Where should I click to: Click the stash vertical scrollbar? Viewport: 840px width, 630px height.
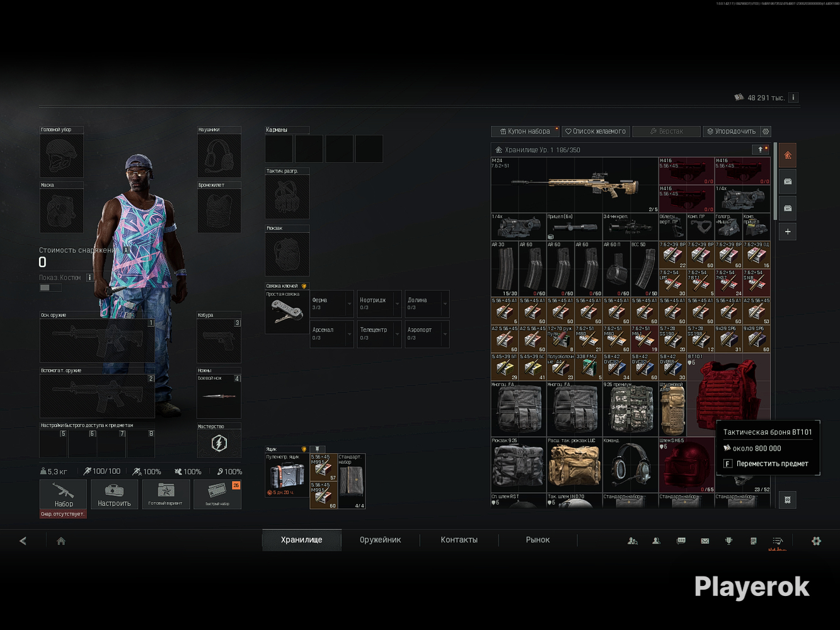point(775,181)
